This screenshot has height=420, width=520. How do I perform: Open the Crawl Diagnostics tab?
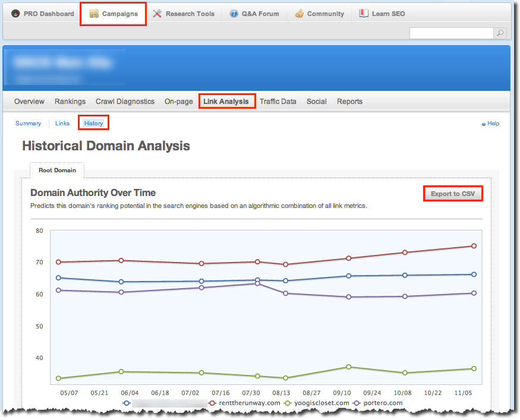click(125, 102)
